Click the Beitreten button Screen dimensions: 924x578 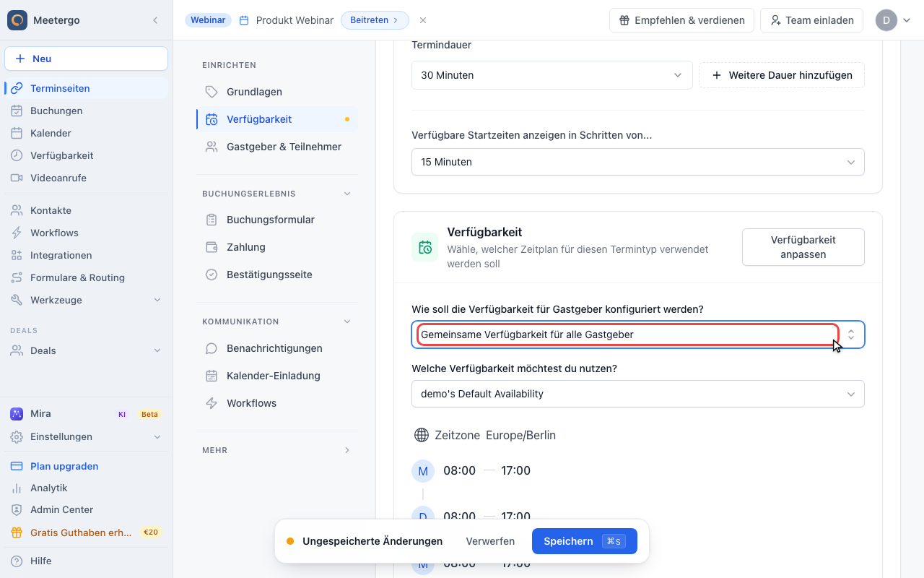pyautogui.click(x=375, y=20)
